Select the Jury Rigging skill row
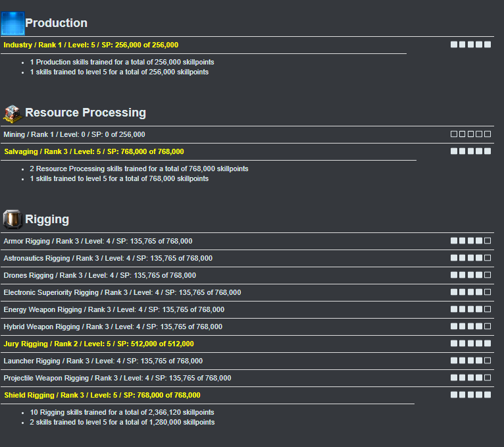Screen dimensions: 504x447 tap(99, 344)
